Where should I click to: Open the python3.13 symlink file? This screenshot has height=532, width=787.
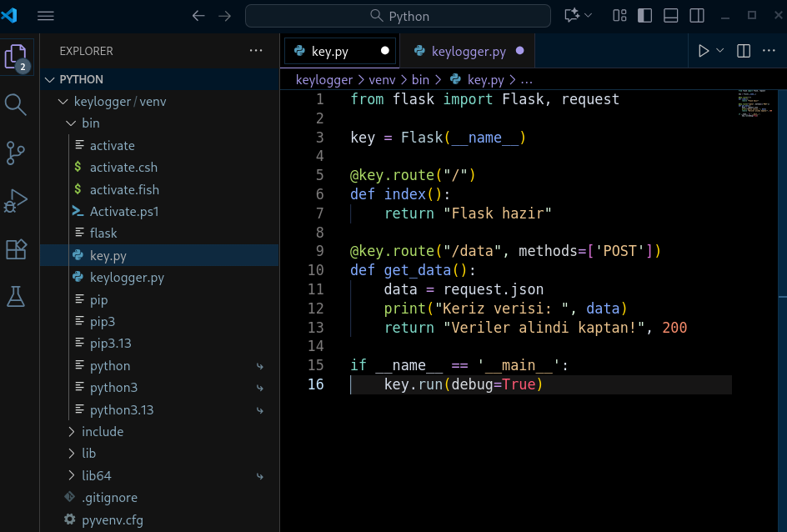[x=159, y=410]
